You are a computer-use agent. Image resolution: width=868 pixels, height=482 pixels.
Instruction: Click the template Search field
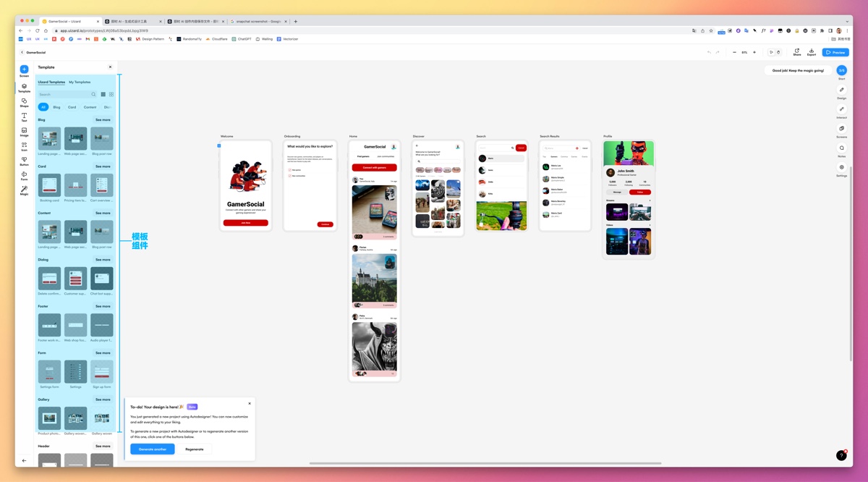64,94
